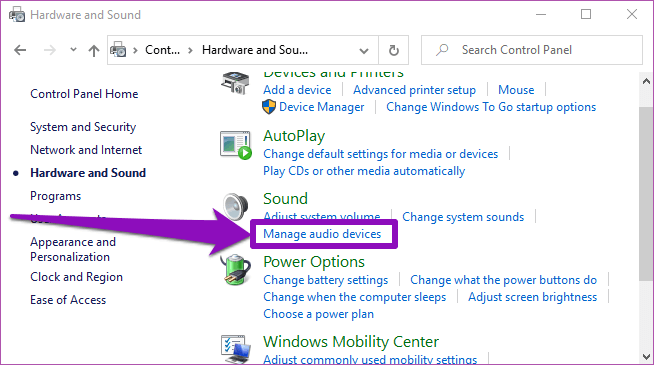Screen dimensions: 654x365
Task: Click the Control Panel icon in address bar
Action: 118,50
